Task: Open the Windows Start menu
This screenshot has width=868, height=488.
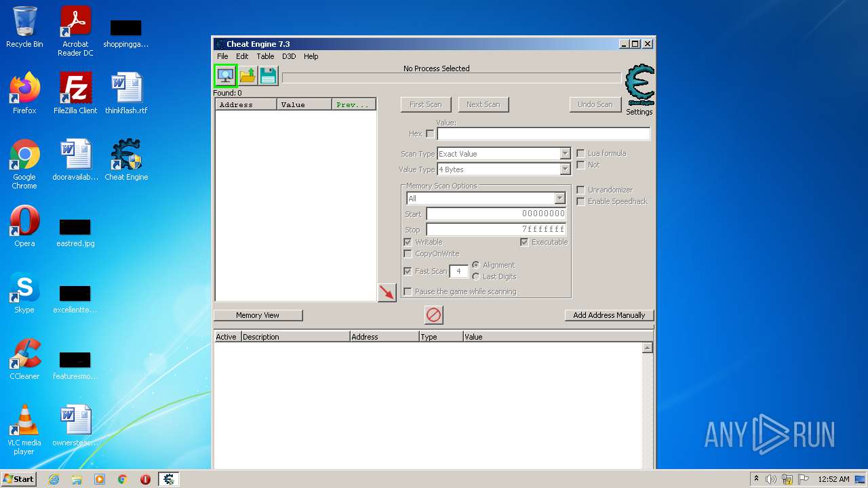Action: pyautogui.click(x=19, y=479)
